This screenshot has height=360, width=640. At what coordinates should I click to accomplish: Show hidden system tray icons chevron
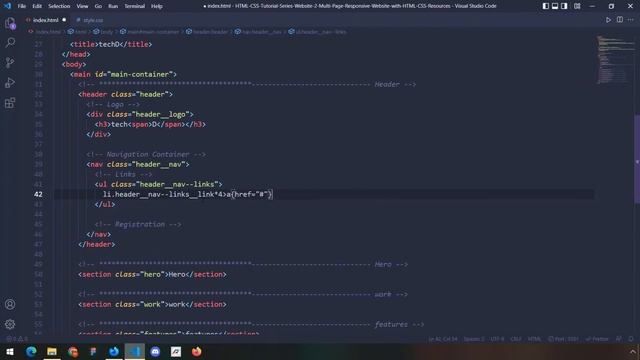[x=633, y=351]
